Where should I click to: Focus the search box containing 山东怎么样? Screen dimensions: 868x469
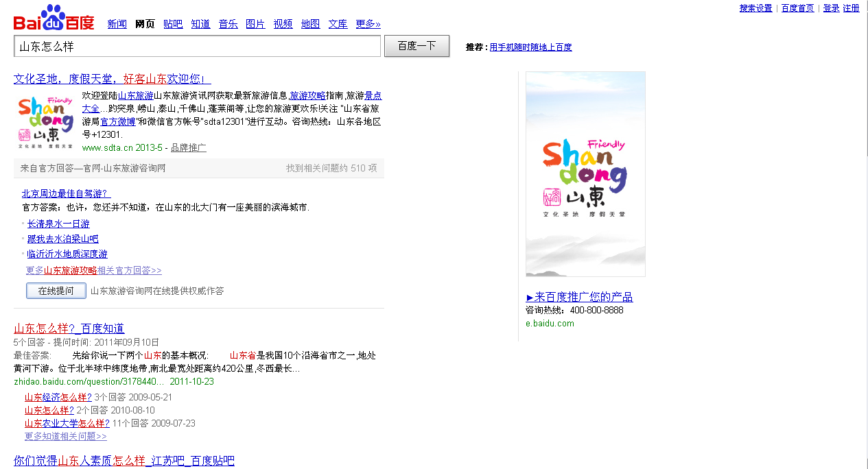click(197, 47)
